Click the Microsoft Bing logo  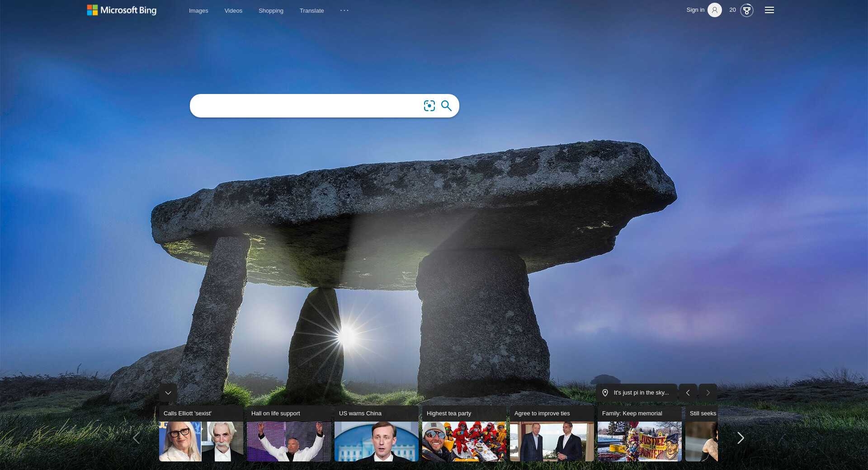(122, 10)
